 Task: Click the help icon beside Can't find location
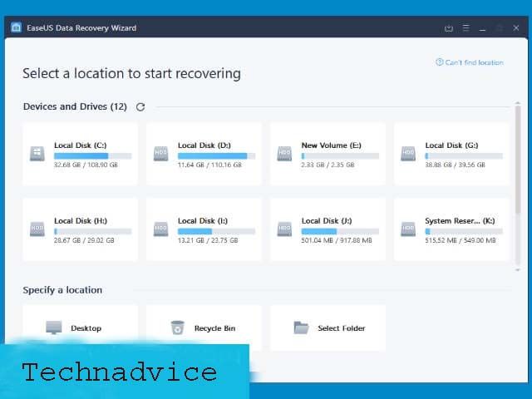coord(440,62)
